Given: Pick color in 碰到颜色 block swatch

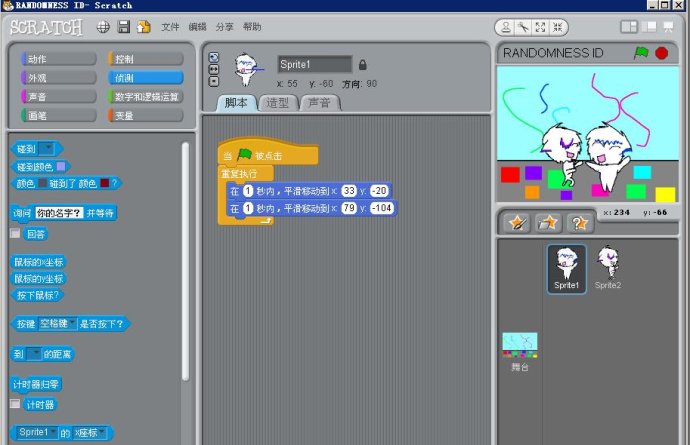Looking at the screenshot, I should click(61, 166).
